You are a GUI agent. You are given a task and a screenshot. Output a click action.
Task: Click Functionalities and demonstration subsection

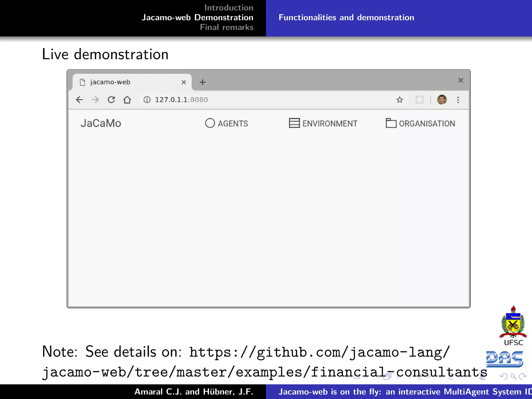click(x=346, y=17)
